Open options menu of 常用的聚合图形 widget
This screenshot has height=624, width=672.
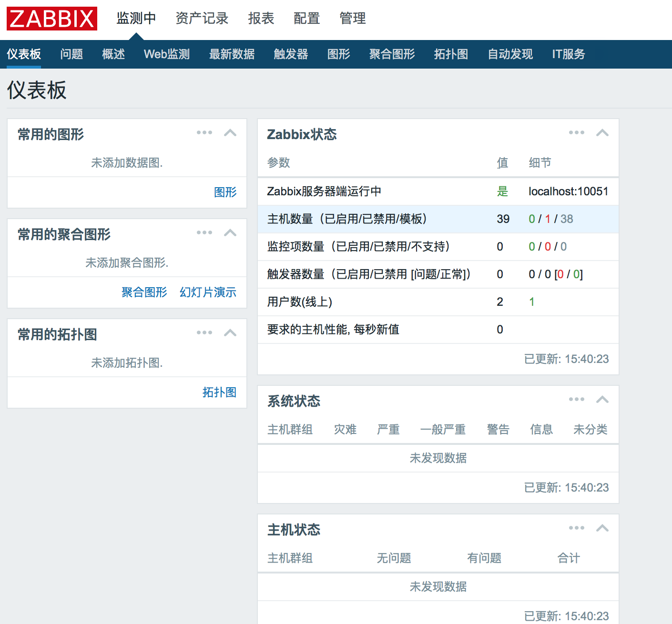(204, 233)
